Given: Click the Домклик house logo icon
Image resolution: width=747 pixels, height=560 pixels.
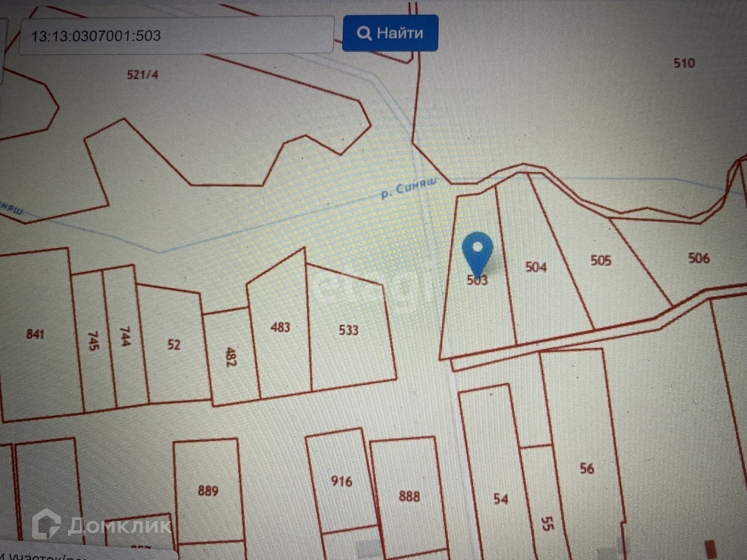Looking at the screenshot, I should [46, 524].
